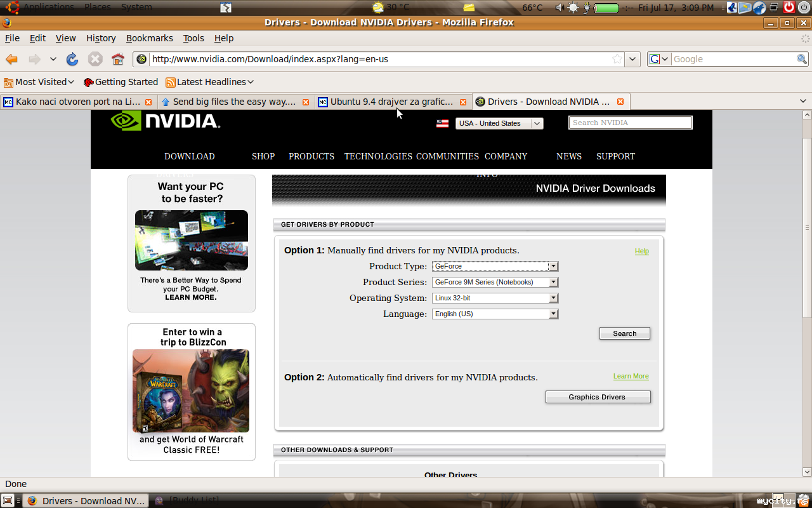The height and width of the screenshot is (508, 812).
Task: Open the back/forward recent pages dropdown arrow
Action: click(x=53, y=59)
